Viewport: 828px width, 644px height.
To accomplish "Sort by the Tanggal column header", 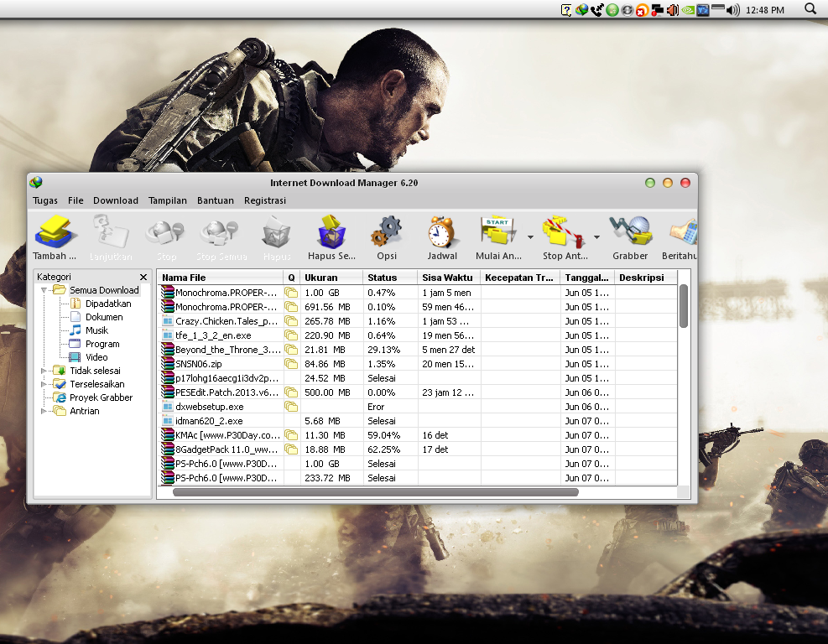I will [x=587, y=278].
